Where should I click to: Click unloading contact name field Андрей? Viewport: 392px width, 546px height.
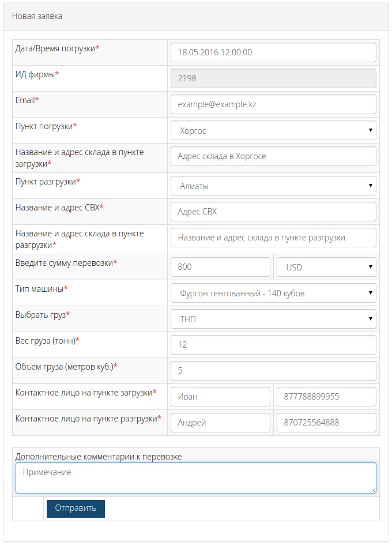tap(220, 423)
